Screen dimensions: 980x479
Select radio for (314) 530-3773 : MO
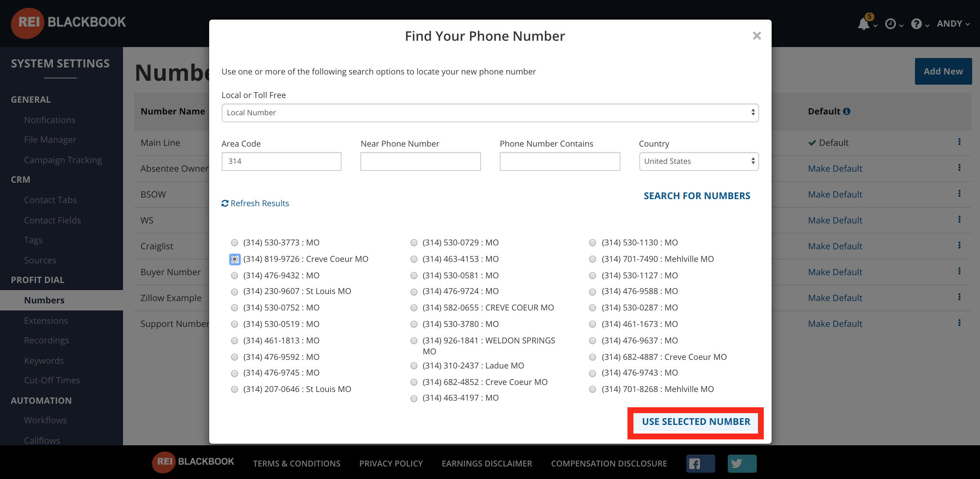(x=235, y=243)
